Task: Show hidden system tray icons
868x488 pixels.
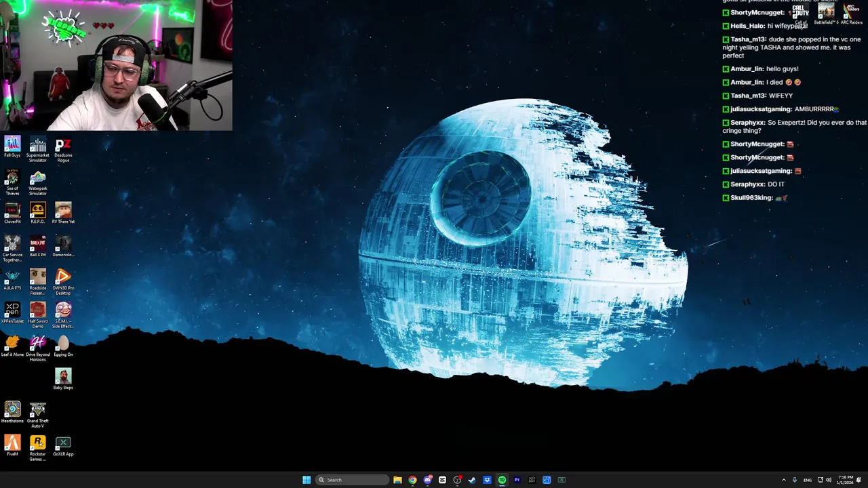Action: point(784,480)
